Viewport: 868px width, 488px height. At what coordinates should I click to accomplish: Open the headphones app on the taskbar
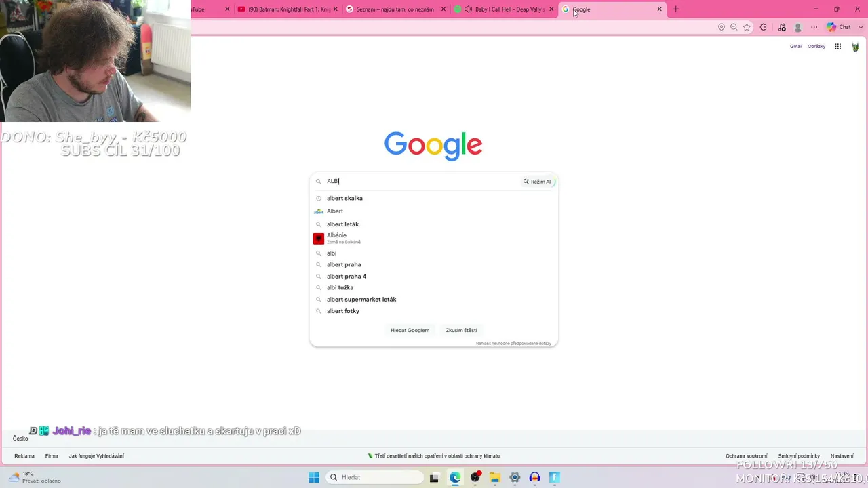534,477
